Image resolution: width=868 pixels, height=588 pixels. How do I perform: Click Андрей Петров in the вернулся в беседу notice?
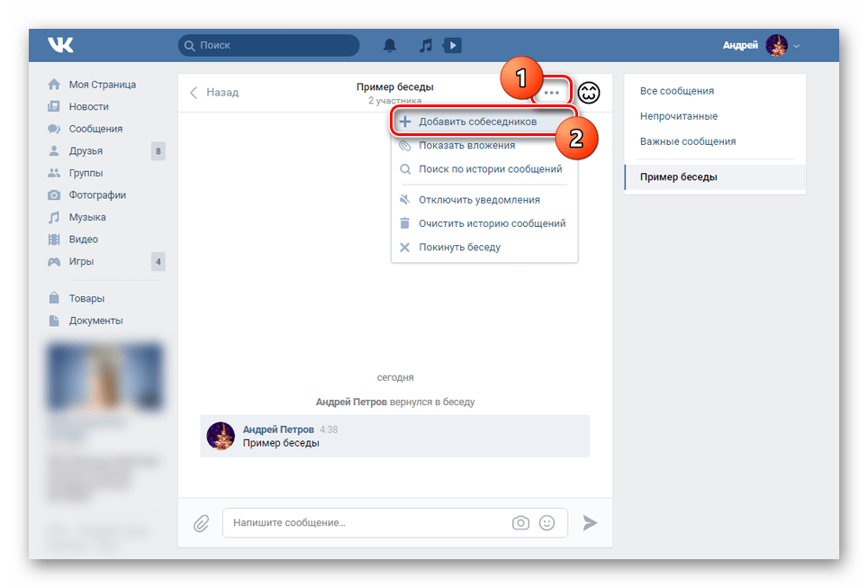coord(351,402)
